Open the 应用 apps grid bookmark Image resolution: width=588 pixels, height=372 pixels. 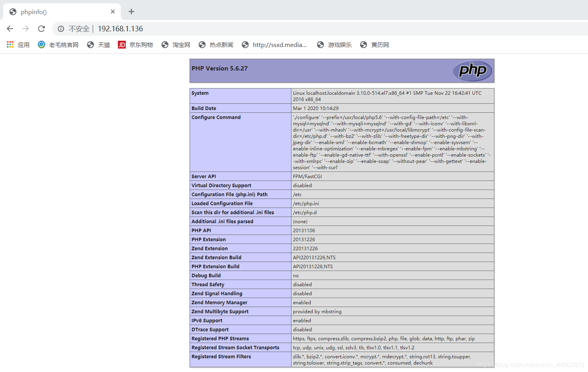tap(18, 45)
